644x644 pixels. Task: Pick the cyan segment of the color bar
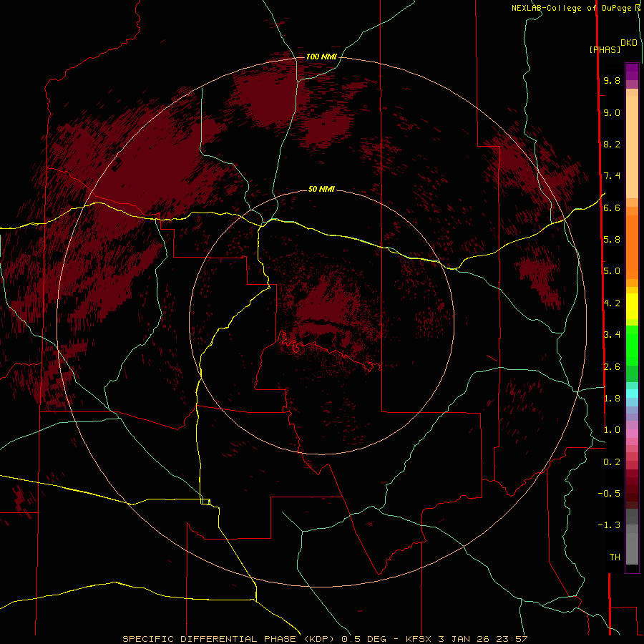(x=632, y=394)
